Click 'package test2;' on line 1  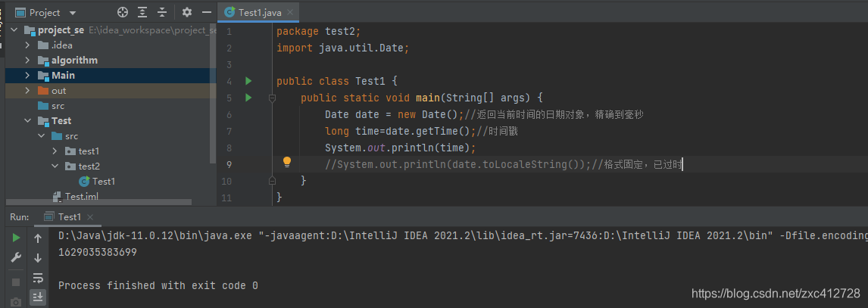pos(318,32)
